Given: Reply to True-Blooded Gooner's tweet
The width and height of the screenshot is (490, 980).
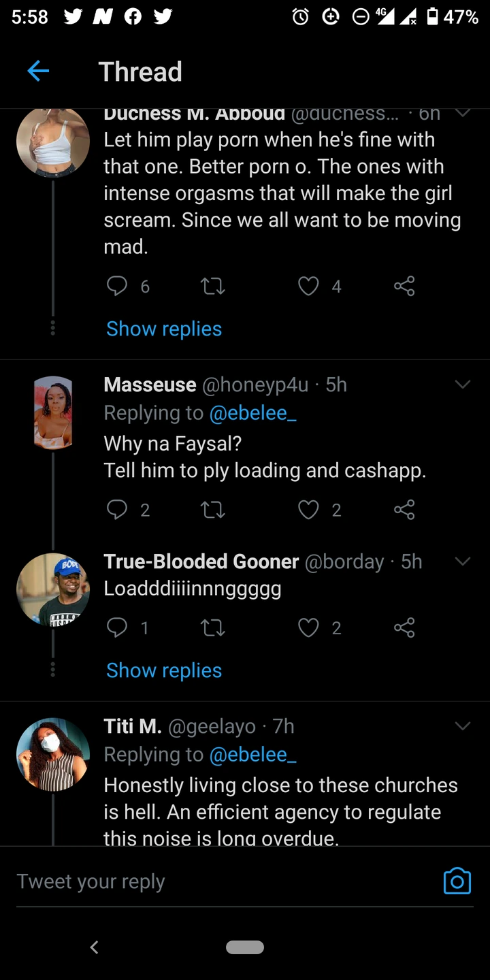Looking at the screenshot, I should click(117, 627).
